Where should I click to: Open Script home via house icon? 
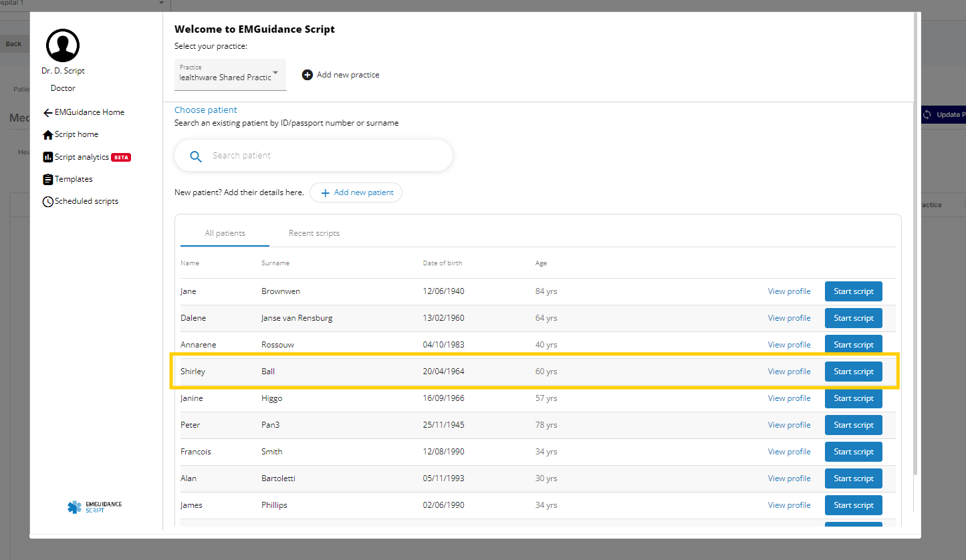pyautogui.click(x=47, y=135)
